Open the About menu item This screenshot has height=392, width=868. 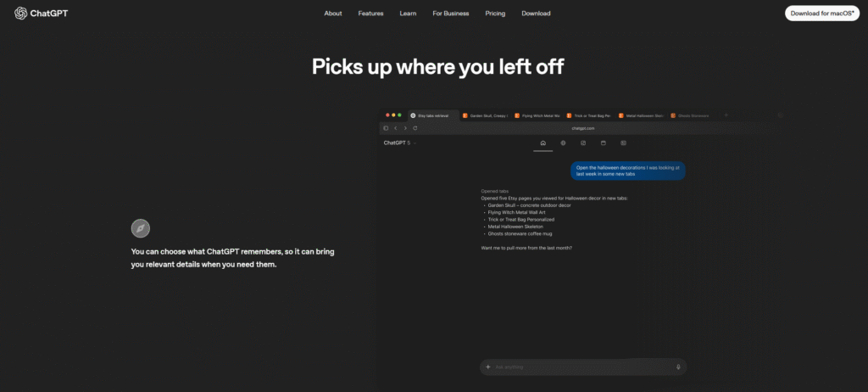click(333, 14)
